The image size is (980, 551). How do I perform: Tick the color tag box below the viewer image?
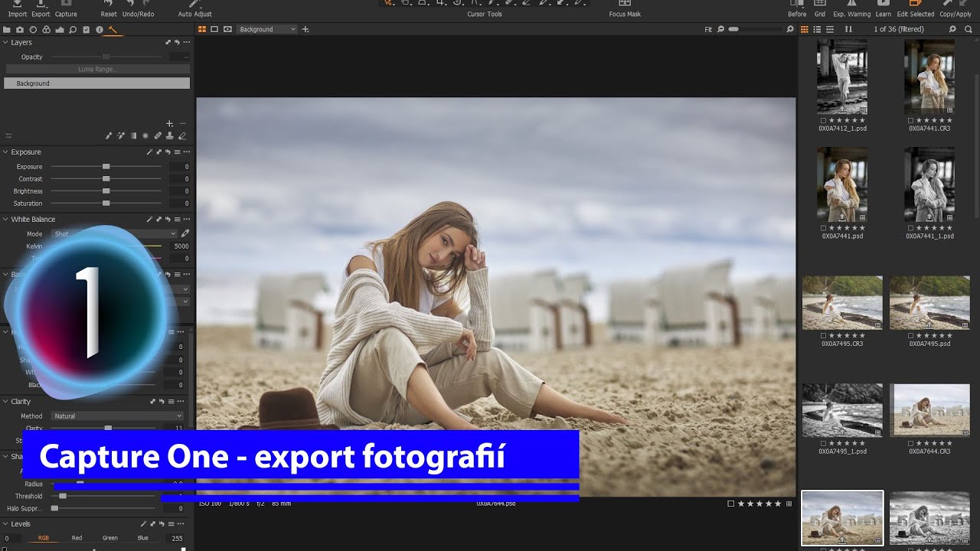click(730, 504)
